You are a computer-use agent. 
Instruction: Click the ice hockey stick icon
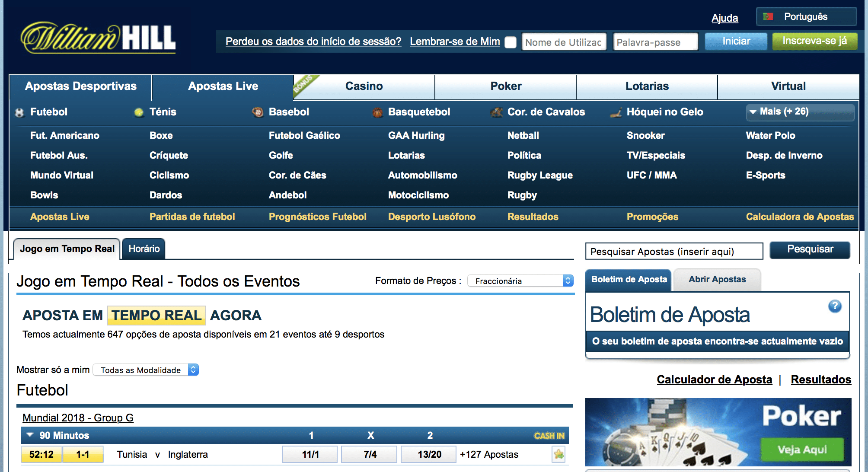pyautogui.click(x=616, y=113)
